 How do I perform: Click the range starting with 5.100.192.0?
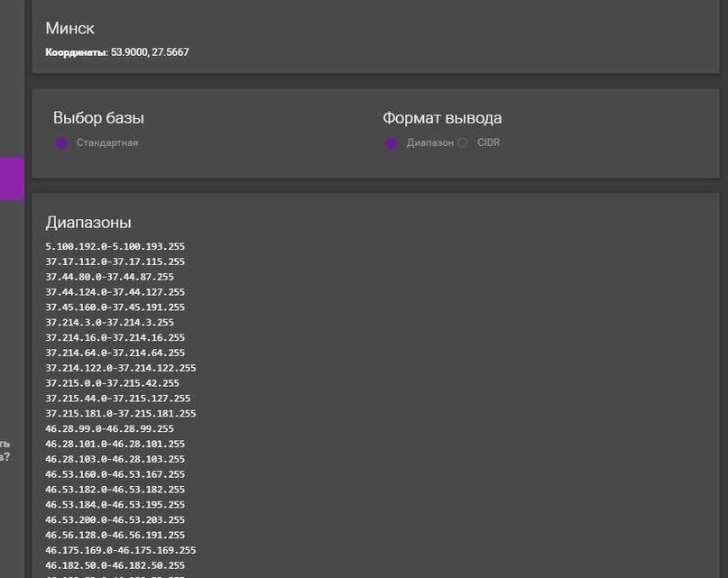pyautogui.click(x=115, y=246)
